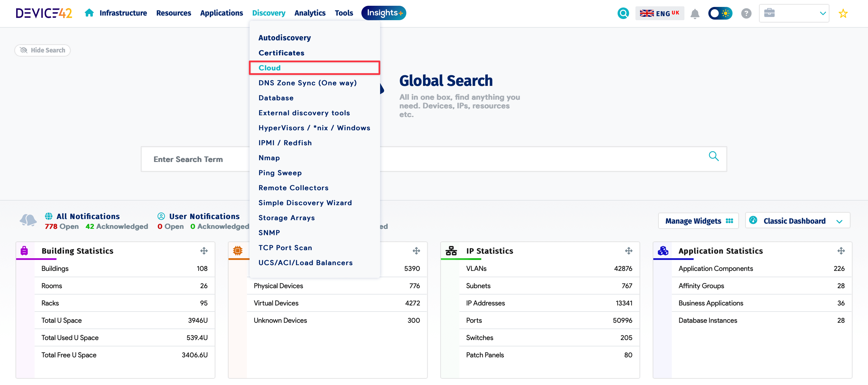868x385 pixels.
Task: Open the notifications bell
Action: coord(695,14)
